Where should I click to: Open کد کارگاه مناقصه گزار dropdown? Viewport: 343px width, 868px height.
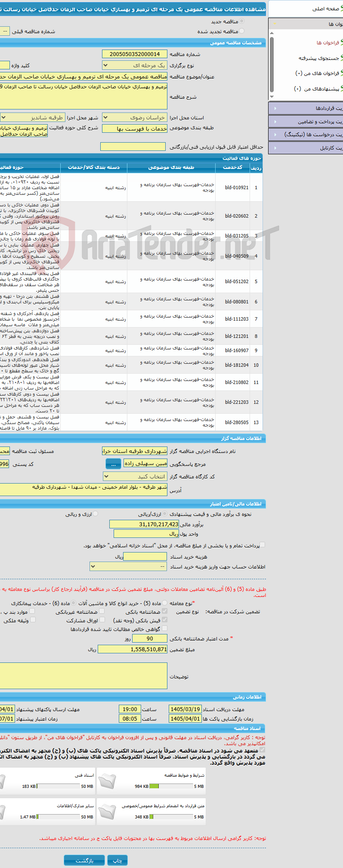pos(135,476)
